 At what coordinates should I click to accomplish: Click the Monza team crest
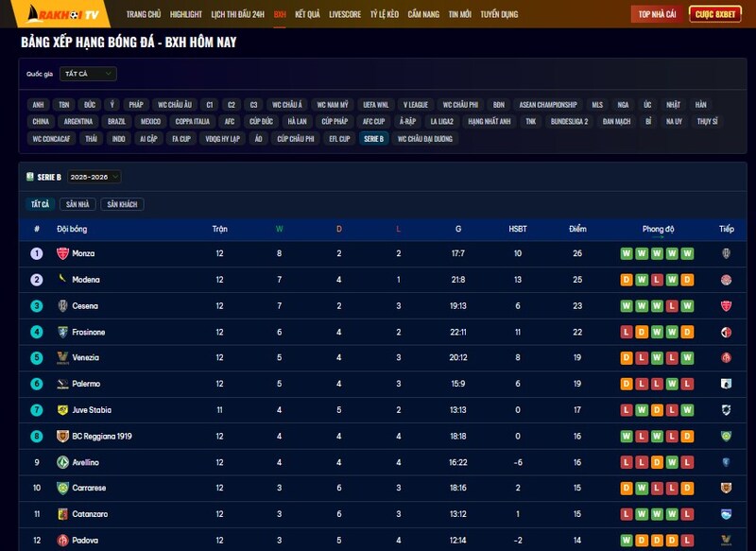(63, 253)
